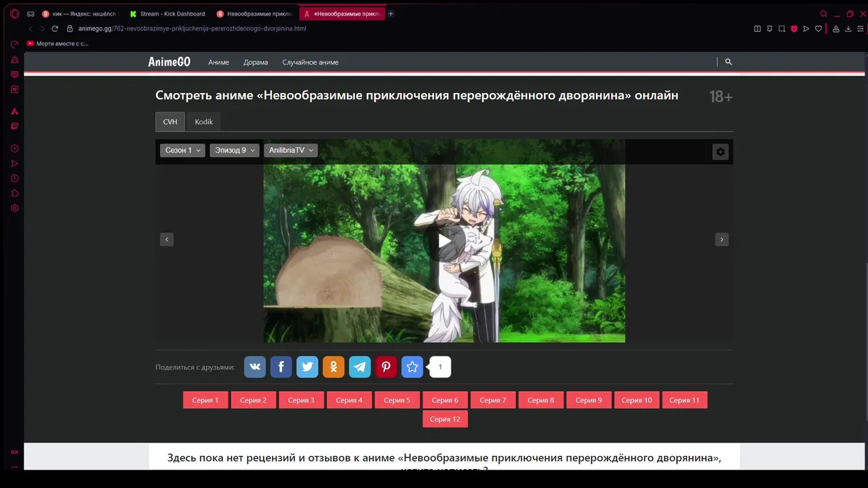Open tab search magnifier in title bar
Screen dimensions: 868x488
tap(824, 14)
